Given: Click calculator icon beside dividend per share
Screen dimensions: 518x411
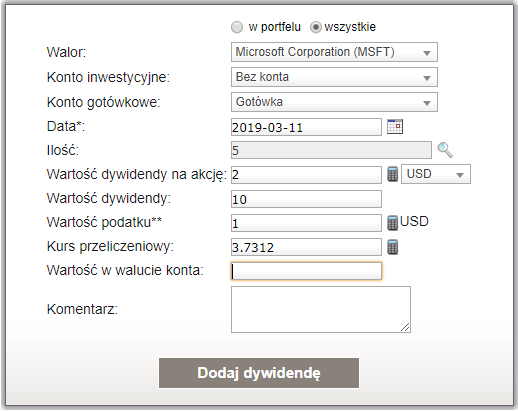Looking at the screenshot, I should coord(392,174).
